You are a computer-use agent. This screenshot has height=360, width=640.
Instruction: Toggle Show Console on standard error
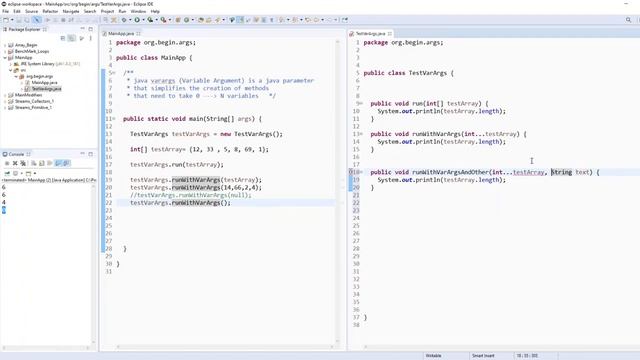coord(67,163)
